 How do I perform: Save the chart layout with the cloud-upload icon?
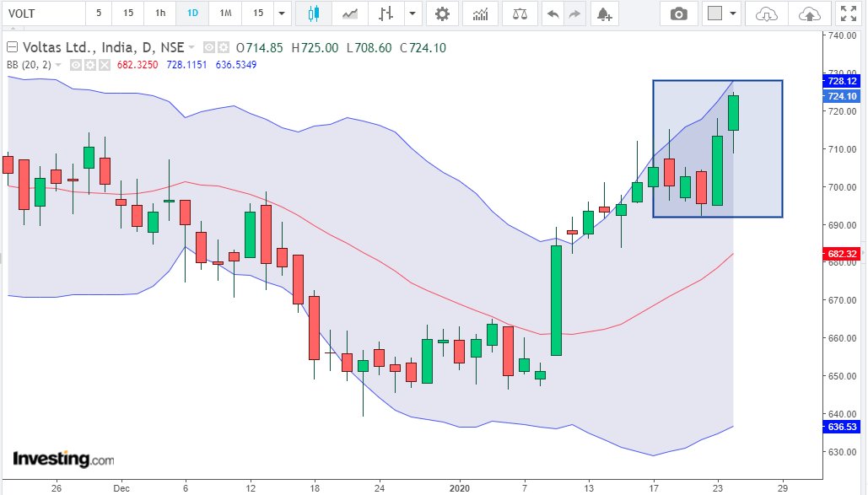point(809,13)
